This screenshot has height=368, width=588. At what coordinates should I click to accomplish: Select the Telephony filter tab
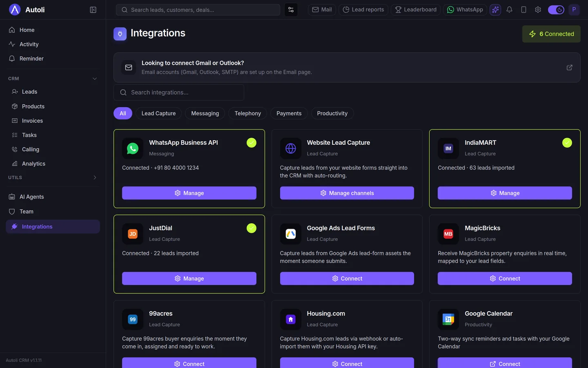(x=248, y=113)
